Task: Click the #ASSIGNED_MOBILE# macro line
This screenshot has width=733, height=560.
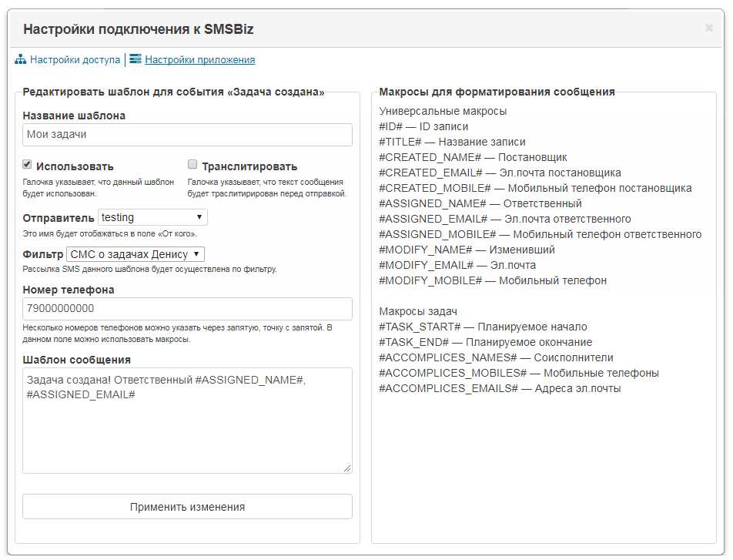Action: 541,234
